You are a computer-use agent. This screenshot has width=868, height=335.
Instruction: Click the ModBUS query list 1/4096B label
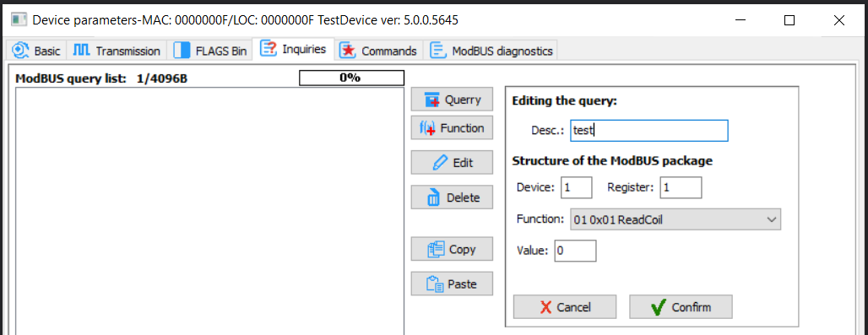101,78
